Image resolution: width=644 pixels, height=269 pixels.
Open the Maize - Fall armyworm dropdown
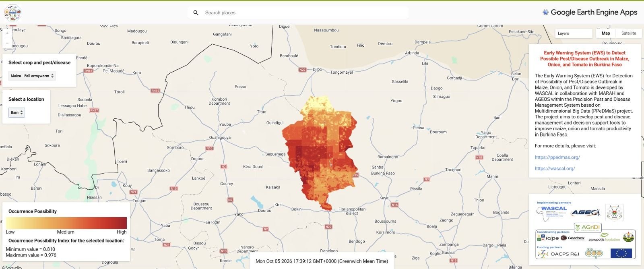[32, 76]
